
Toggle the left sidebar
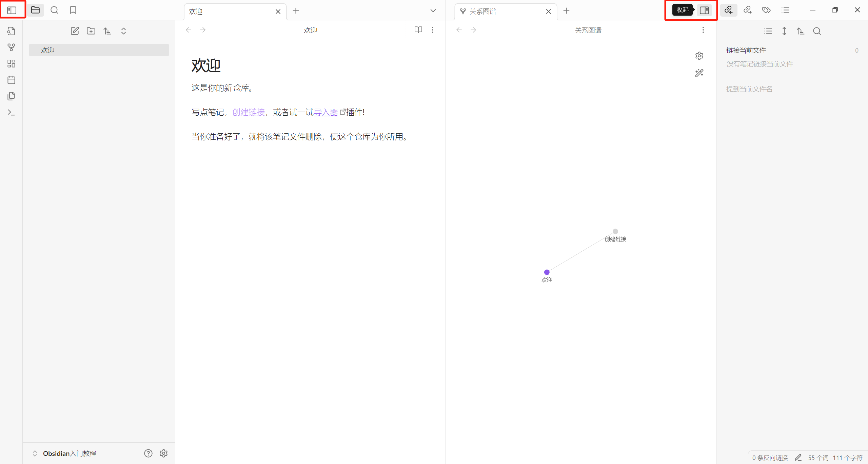coord(12,10)
